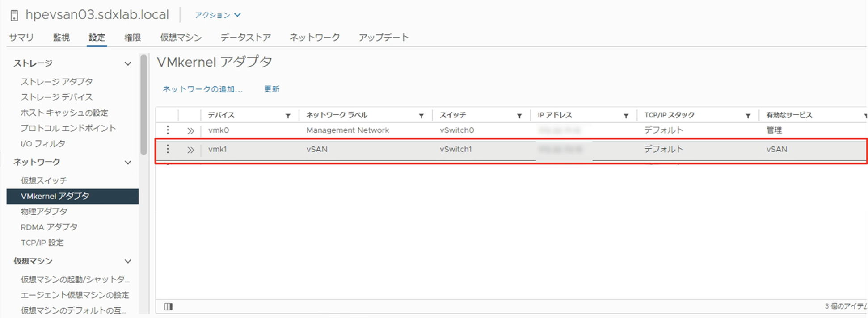Collapse the 仮想マシン section
Image resolution: width=868 pixels, height=318 pixels.
pyautogui.click(x=128, y=261)
